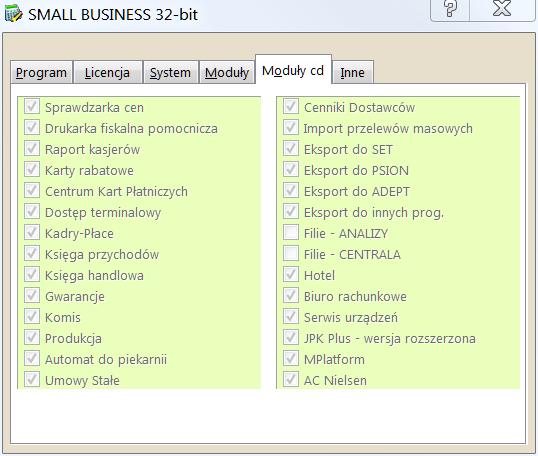Close the SMALL BUSINESS dialog

(502, 9)
